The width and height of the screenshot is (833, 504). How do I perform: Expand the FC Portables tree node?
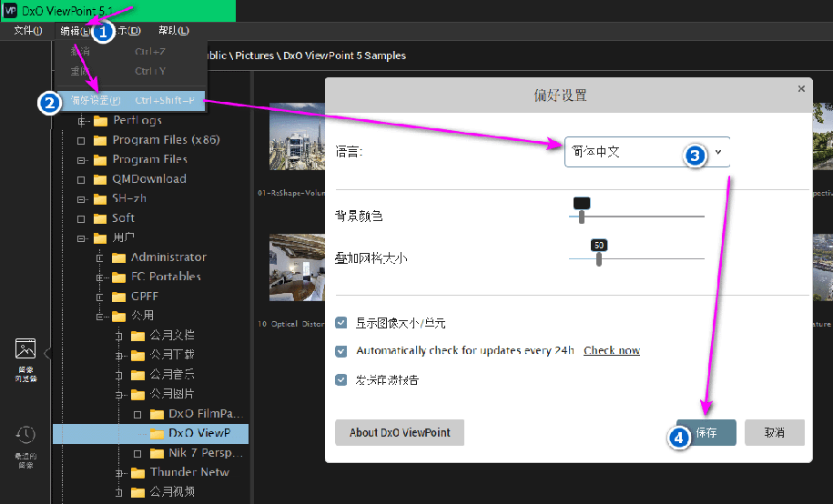(100, 277)
